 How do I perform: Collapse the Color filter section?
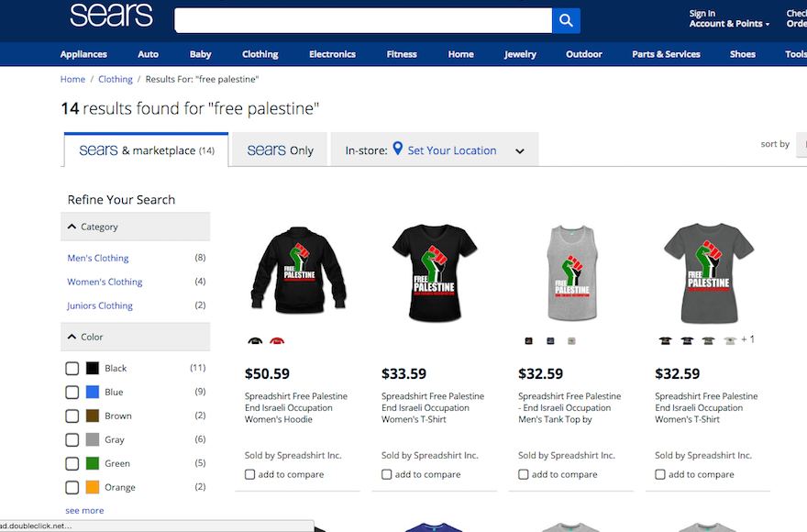(72, 337)
